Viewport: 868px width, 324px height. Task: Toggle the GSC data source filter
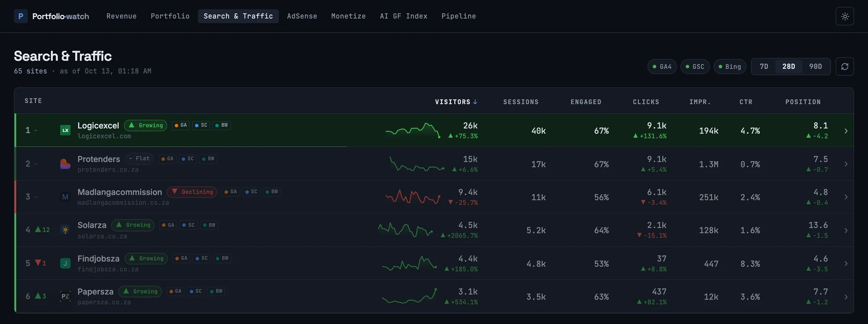695,66
